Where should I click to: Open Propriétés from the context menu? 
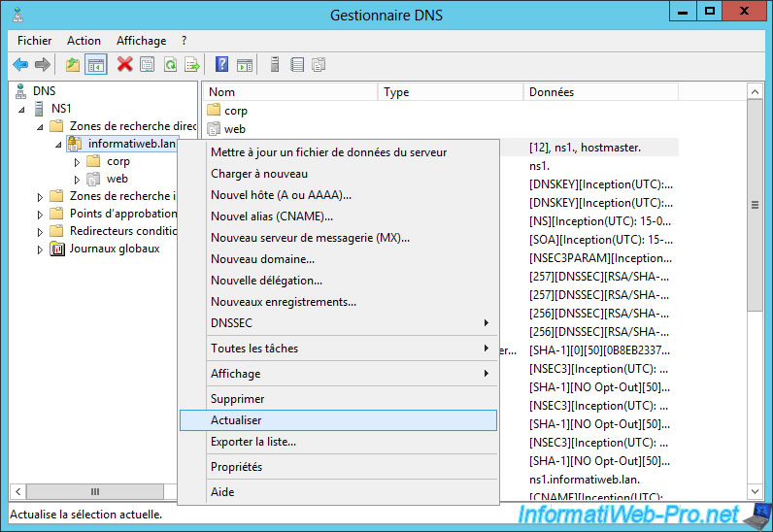[236, 467]
